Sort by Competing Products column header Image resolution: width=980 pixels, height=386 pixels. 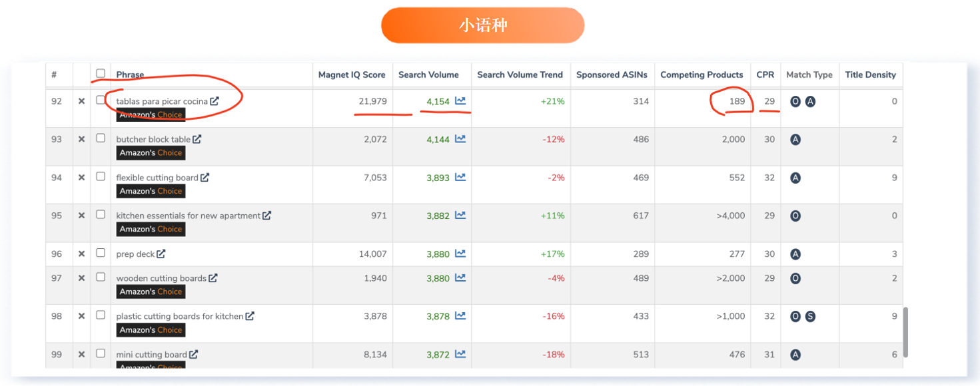(x=702, y=75)
